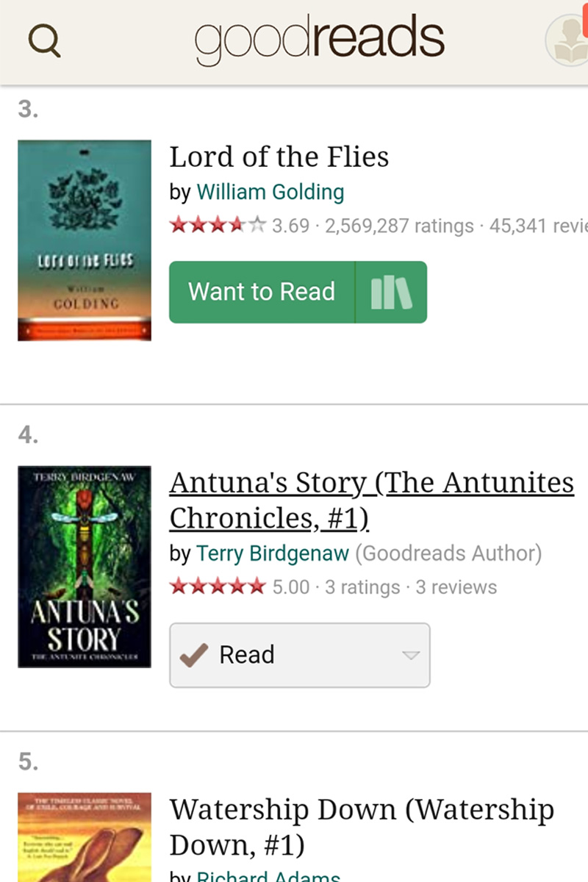Open Want to Read shelf picker for Lord of the Flies
Image resolution: width=588 pixels, height=882 pixels.
coord(391,292)
